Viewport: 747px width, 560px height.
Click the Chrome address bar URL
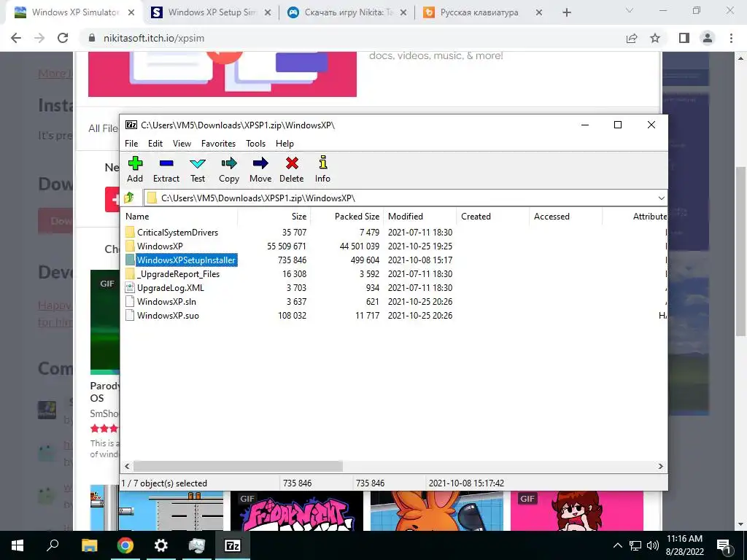(x=154, y=38)
